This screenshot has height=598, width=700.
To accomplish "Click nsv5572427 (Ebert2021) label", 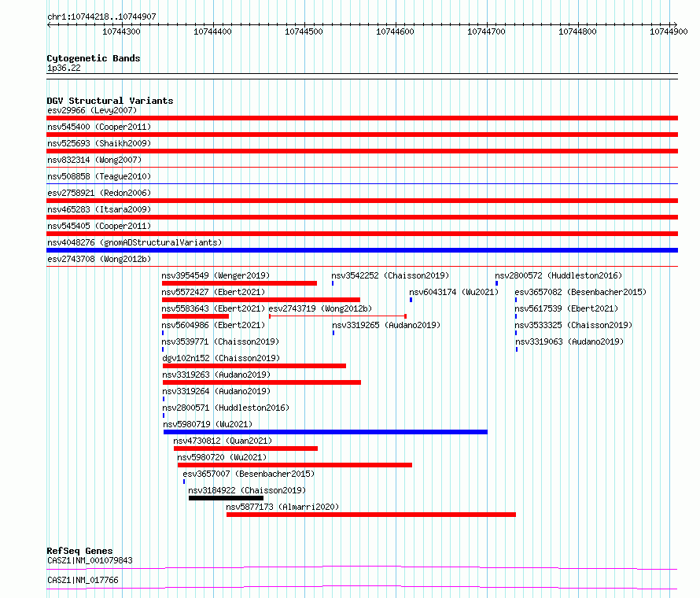I will coord(213,292).
